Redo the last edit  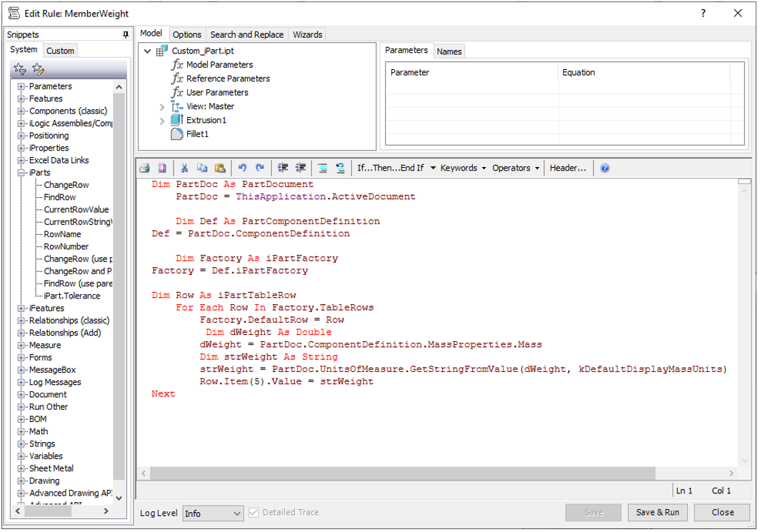pyautogui.click(x=260, y=168)
